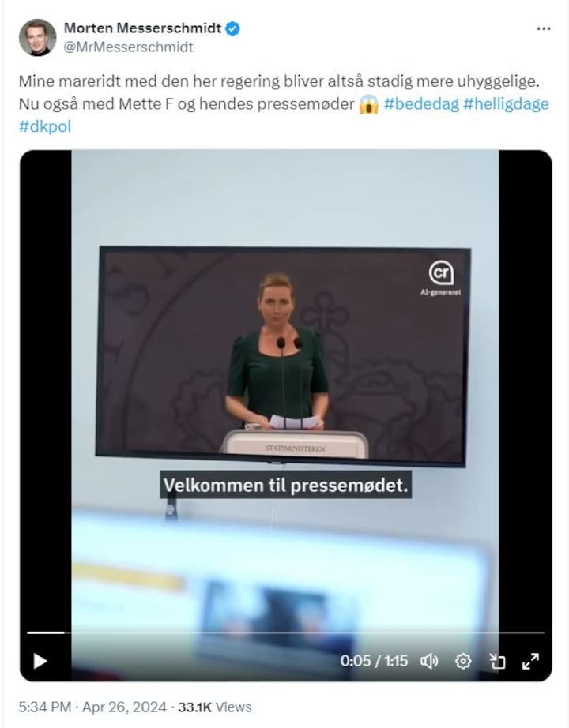569x728 pixels.
Task: Click the 33.1K Views count
Action: pyautogui.click(x=215, y=707)
